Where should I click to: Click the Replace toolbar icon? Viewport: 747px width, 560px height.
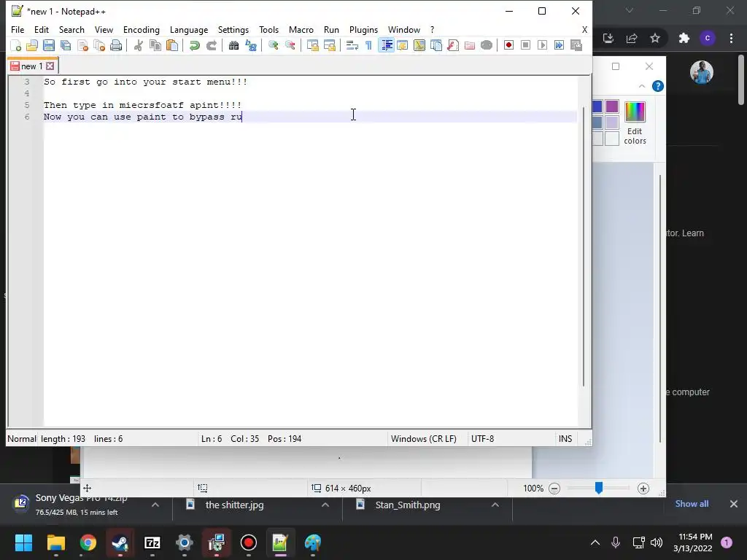point(251,45)
